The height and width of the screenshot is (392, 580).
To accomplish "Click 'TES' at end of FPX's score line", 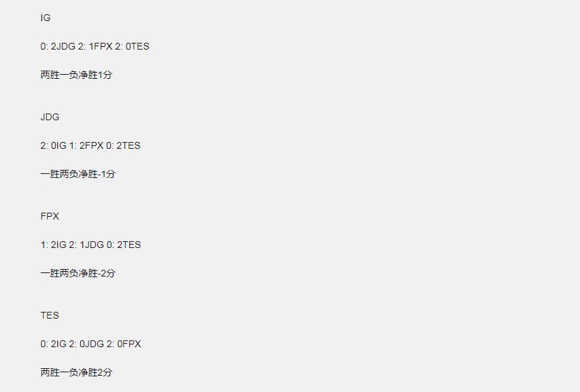I will click(x=131, y=245).
